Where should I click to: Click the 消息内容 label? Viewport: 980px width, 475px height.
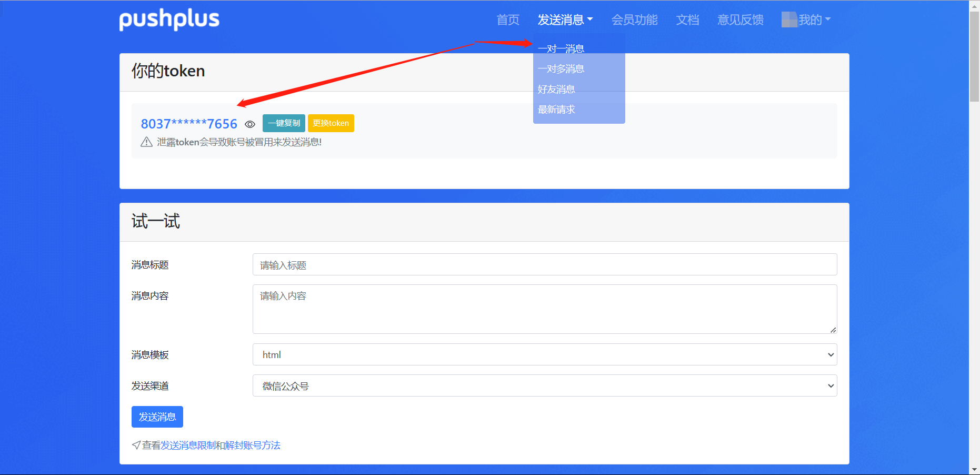(150, 296)
